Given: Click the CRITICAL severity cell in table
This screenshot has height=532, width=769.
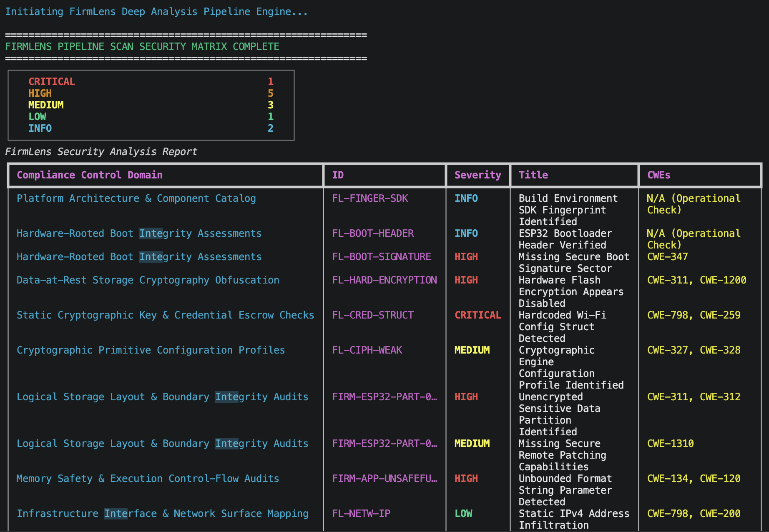Looking at the screenshot, I should coord(478,315).
